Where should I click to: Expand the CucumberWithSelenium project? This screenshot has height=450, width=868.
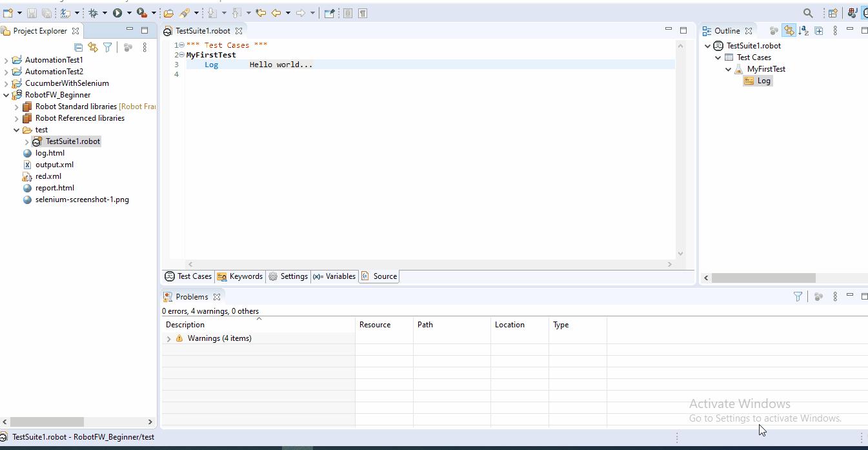coord(6,83)
